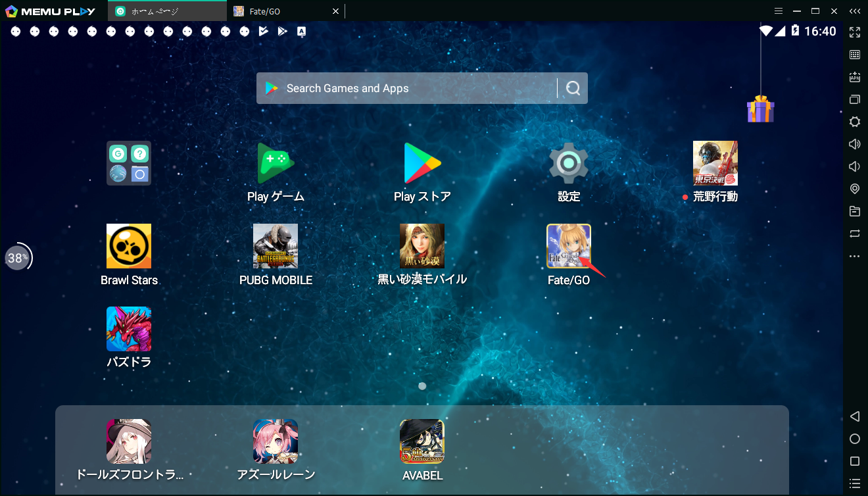Screen dimensions: 868x496
Task: Show more sidebar tools (three dots)
Action: tap(855, 256)
